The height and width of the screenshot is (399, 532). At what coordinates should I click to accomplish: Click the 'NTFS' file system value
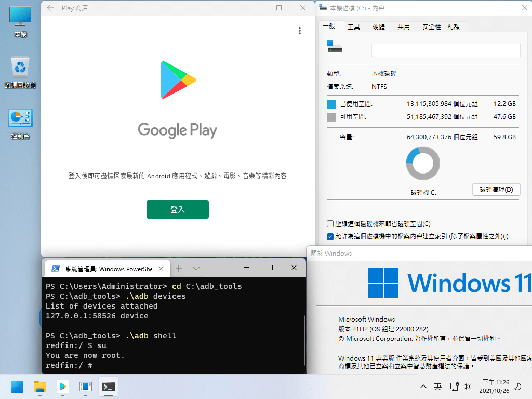coord(379,87)
